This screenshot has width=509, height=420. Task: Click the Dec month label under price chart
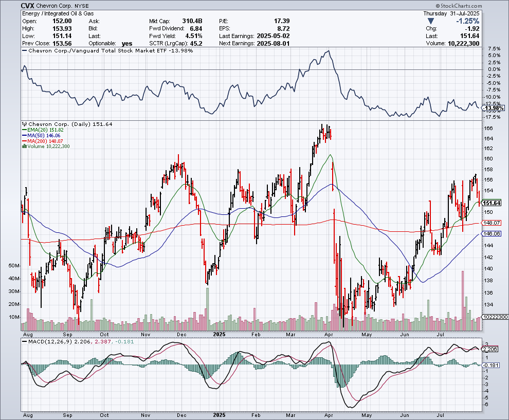[181, 334]
